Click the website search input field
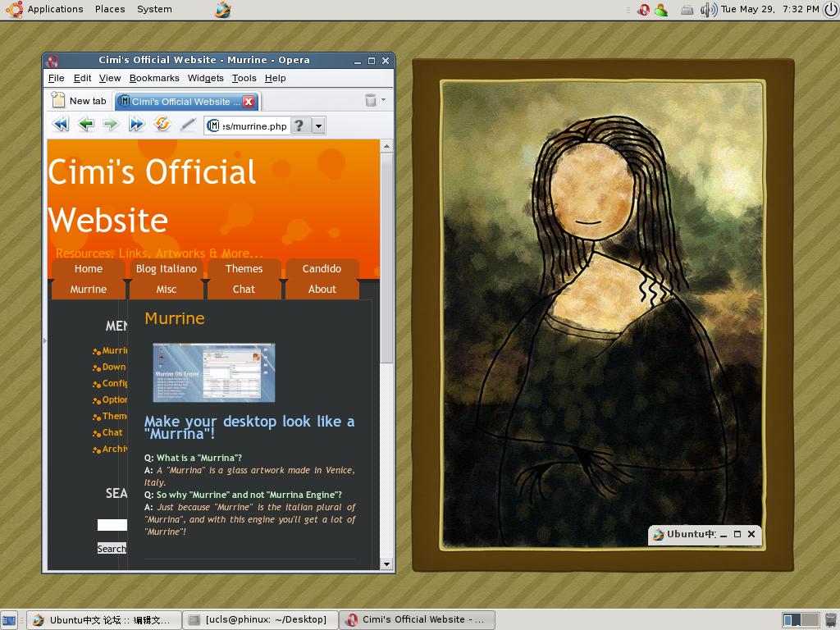 (x=112, y=525)
